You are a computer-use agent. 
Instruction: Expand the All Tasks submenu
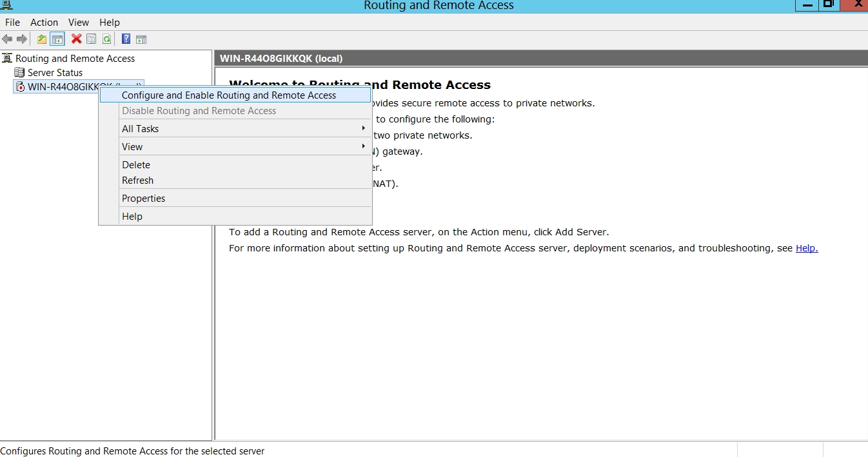click(x=140, y=129)
